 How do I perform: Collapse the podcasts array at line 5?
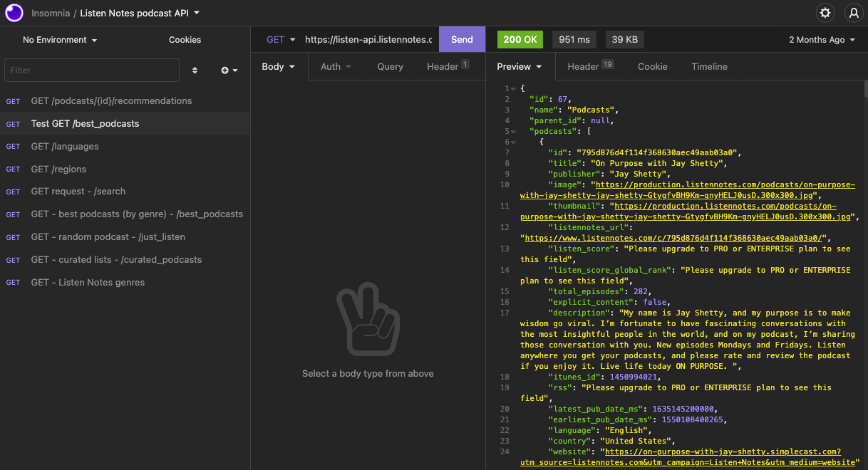coord(512,131)
